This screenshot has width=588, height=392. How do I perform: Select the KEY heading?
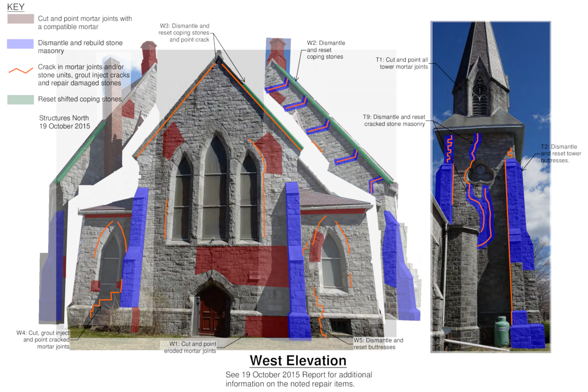click(16, 7)
